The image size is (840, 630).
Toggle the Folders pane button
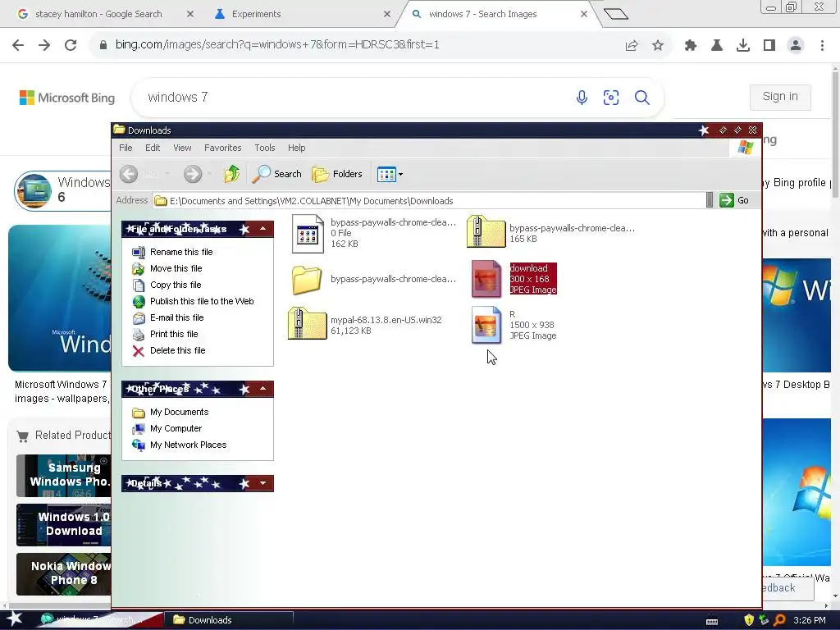[x=337, y=174]
